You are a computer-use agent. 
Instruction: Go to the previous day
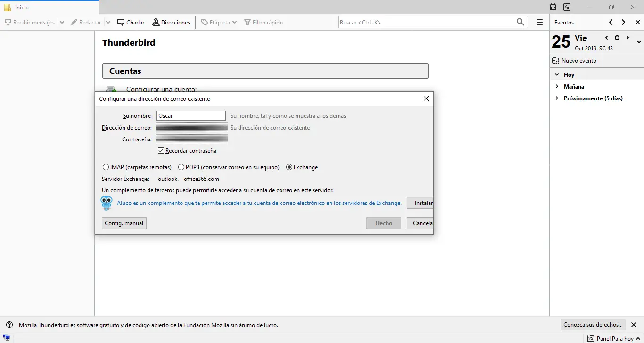pyautogui.click(x=606, y=38)
